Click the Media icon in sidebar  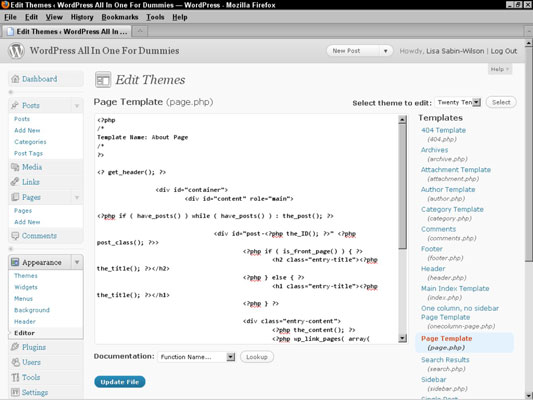[15, 167]
